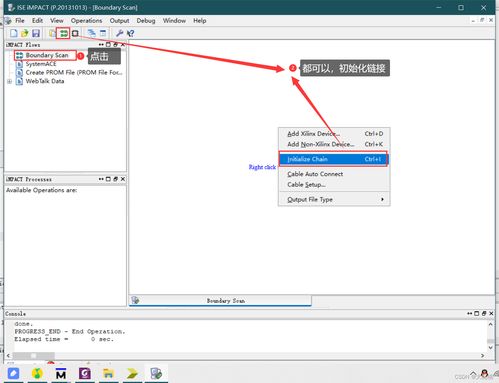
Task: Click the tile windows toolbar icon
Action: [x=103, y=33]
